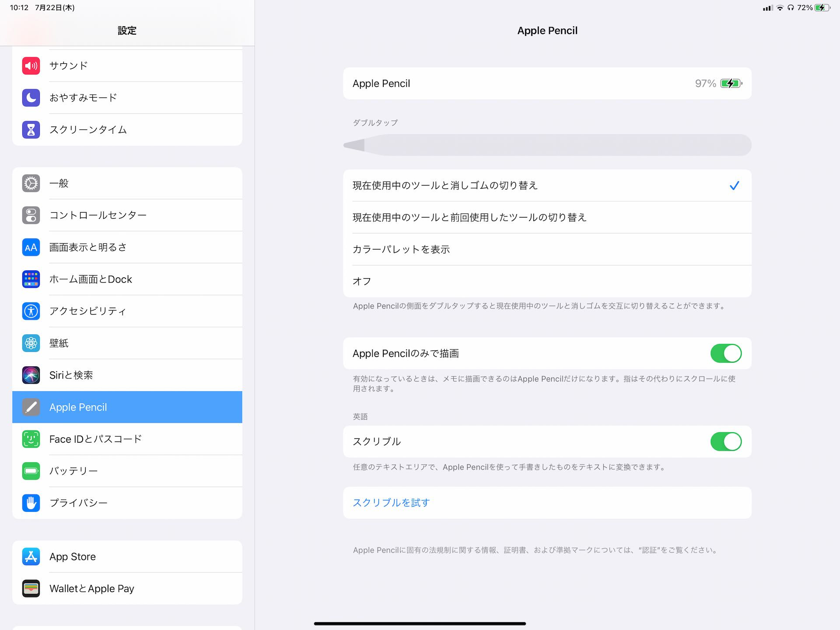
Task: Tap the スクリブルを試す link
Action: coord(392,503)
